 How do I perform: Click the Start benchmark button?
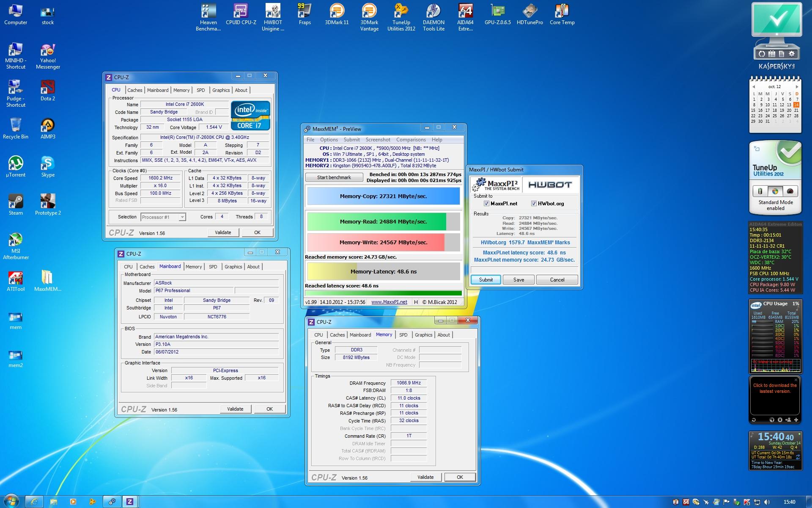334,177
